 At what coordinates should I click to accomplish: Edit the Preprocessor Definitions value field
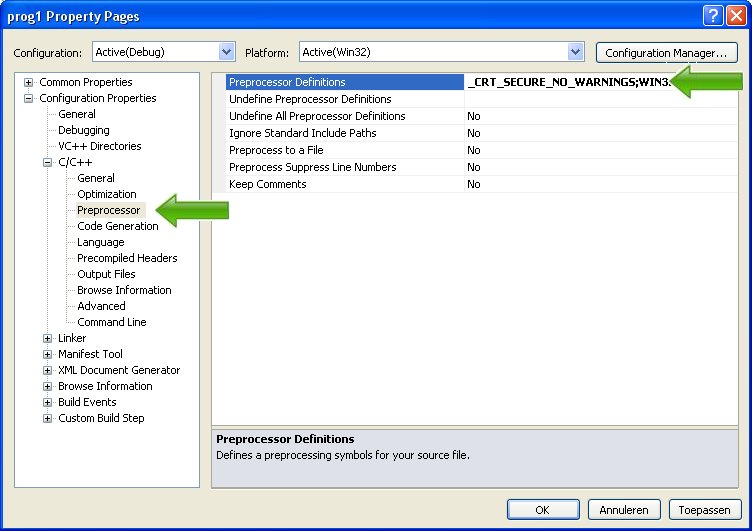click(570, 82)
